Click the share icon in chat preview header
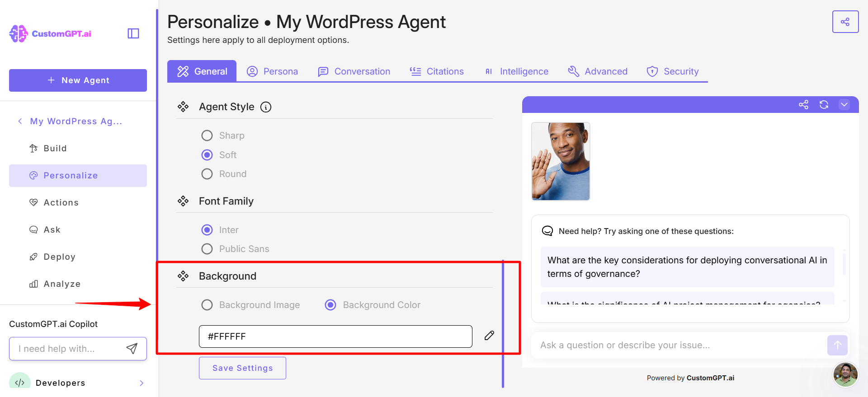Screen dimensions: 868x397 803,105
